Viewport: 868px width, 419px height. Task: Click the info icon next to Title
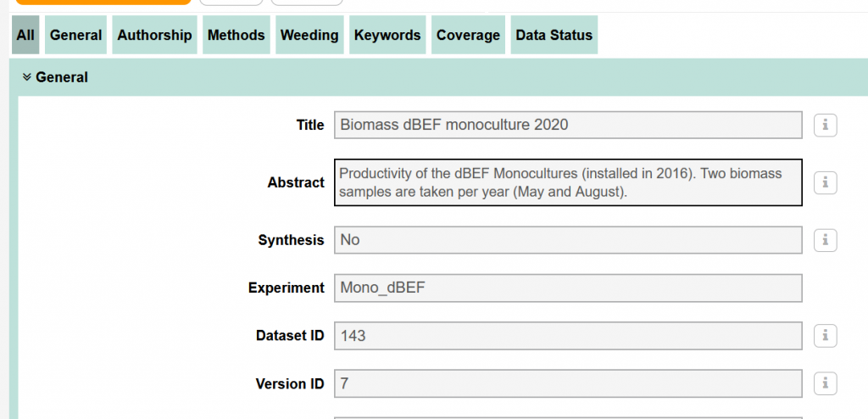[825, 126]
